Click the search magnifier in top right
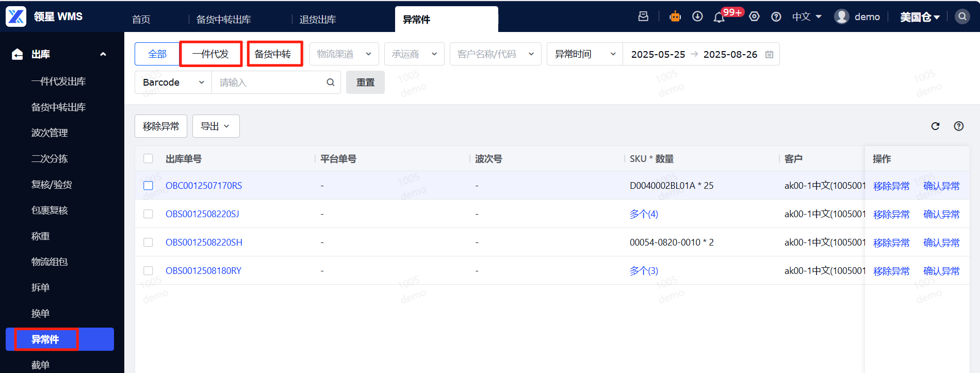980x373 pixels. click(962, 17)
